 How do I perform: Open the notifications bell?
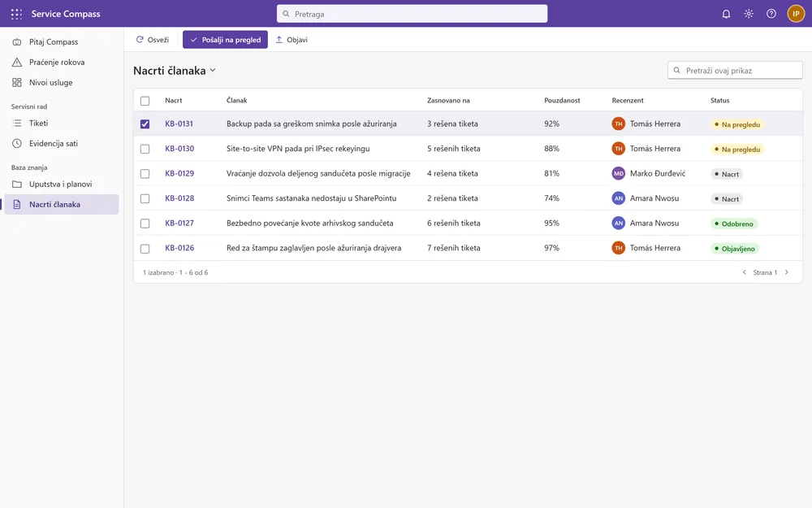click(x=726, y=14)
